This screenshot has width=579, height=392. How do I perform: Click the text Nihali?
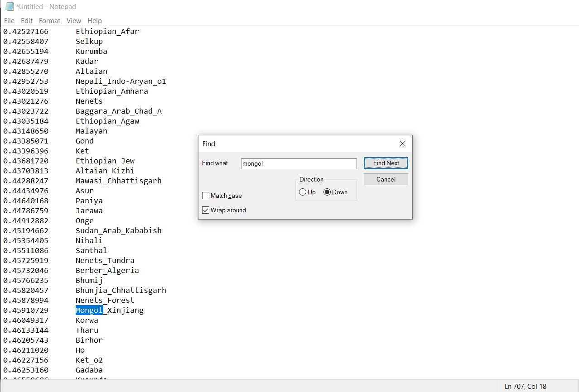89,241
